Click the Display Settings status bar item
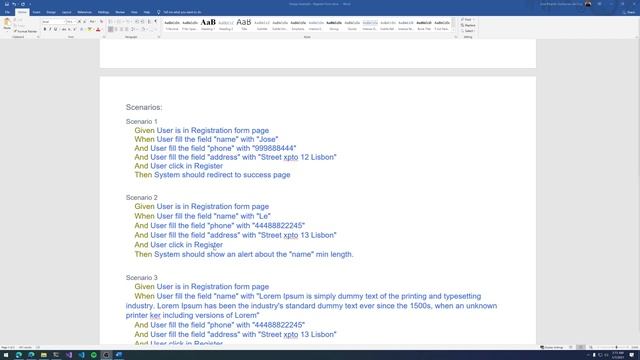The width and height of the screenshot is (640, 360). click(x=551, y=347)
